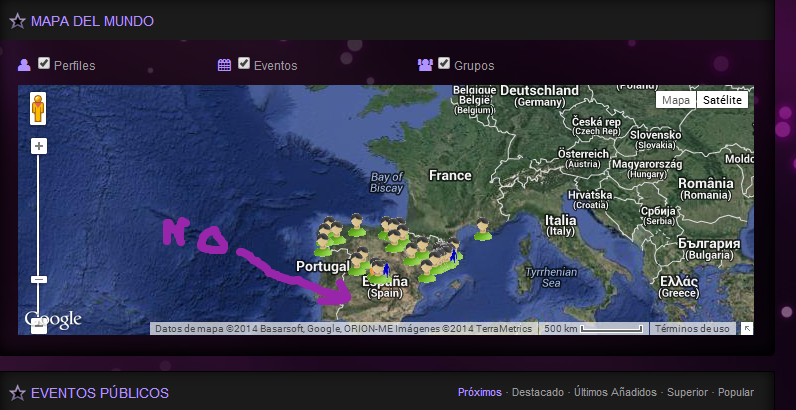The width and height of the screenshot is (796, 410).
Task: Select the Popular events filter
Action: pyautogui.click(x=736, y=393)
